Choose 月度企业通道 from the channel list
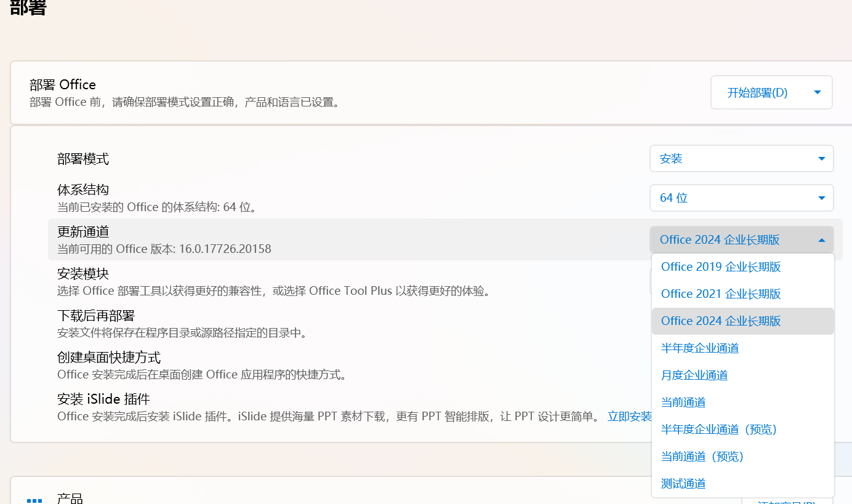 click(694, 375)
